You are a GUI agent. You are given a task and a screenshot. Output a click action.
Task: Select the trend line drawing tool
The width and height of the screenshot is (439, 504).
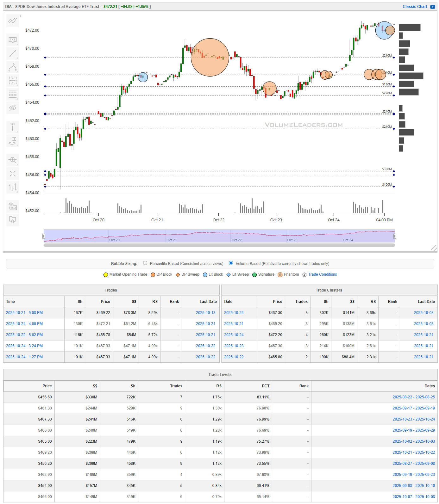(x=13, y=53)
